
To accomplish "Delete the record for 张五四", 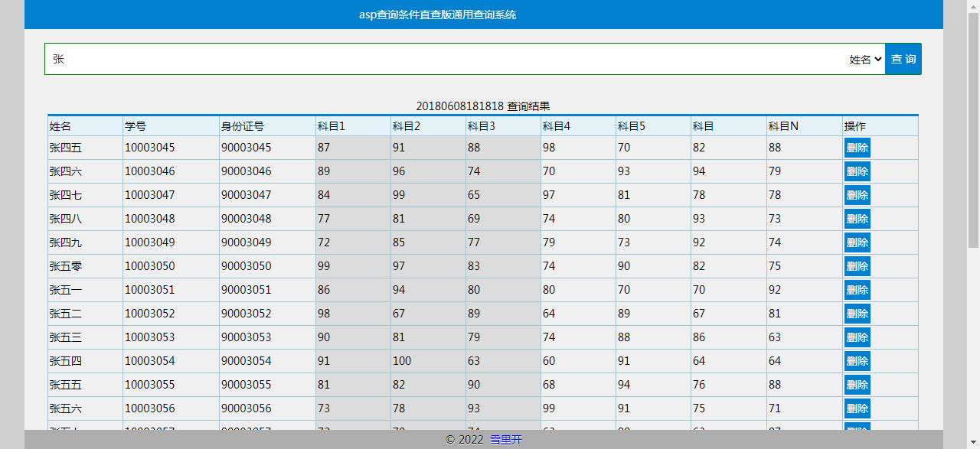I will pos(857,361).
